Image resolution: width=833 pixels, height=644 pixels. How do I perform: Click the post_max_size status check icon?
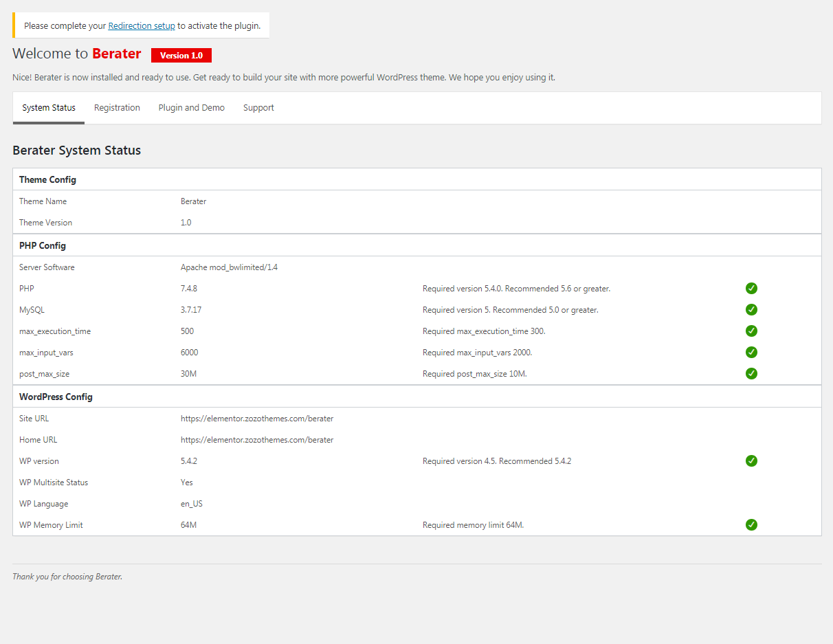click(x=751, y=374)
